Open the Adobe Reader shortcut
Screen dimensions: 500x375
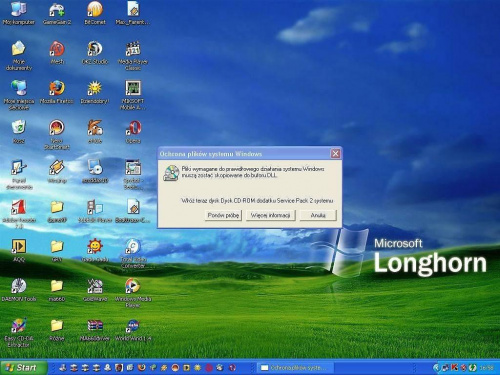tap(19, 214)
